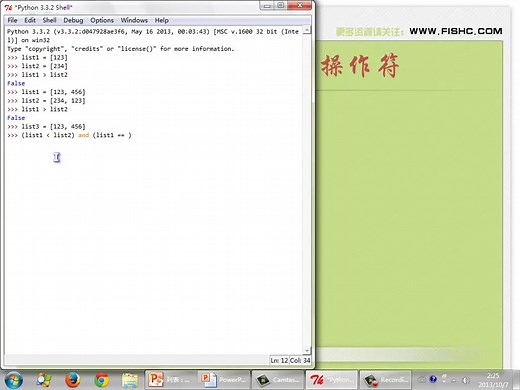Launch the pinned Windows Live Messenger icon
Screen dimensions: 520x390
(44, 380)
